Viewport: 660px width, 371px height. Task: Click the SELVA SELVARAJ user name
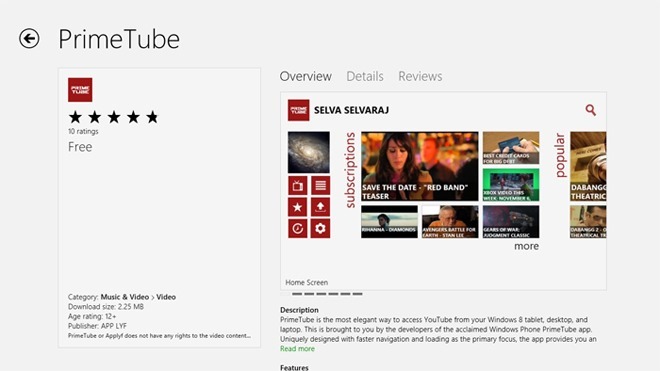coord(351,110)
